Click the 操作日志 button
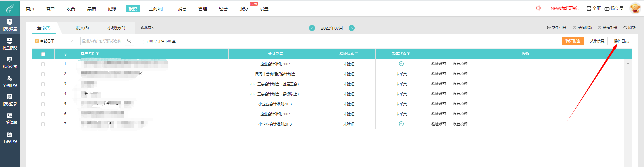Screen dimensions: 644x167 click(x=621, y=41)
